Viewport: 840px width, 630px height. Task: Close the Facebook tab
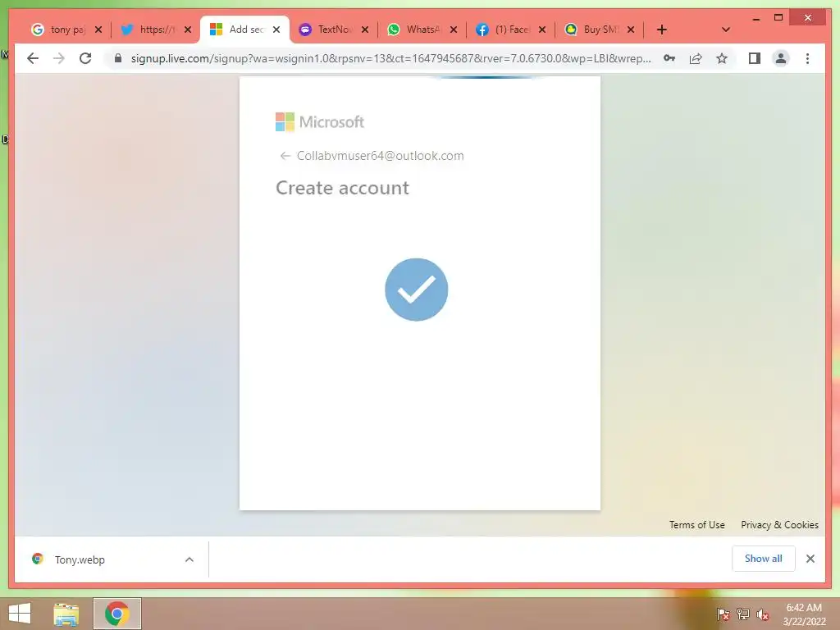[542, 30]
